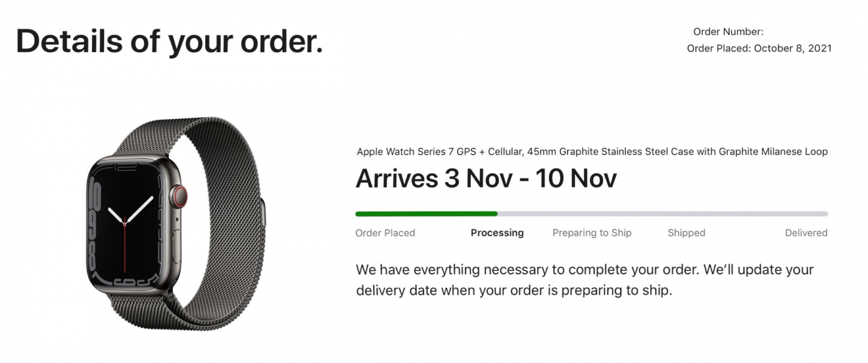868x363 pixels.
Task: Click the "Arrives 3 Nov - 10 Nov" heading
Action: [486, 178]
